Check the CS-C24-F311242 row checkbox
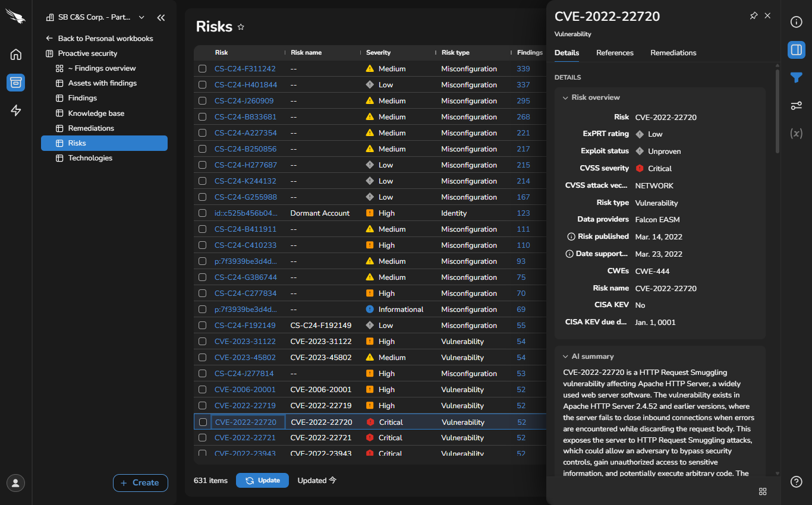Image resolution: width=812 pixels, height=505 pixels. (x=202, y=69)
